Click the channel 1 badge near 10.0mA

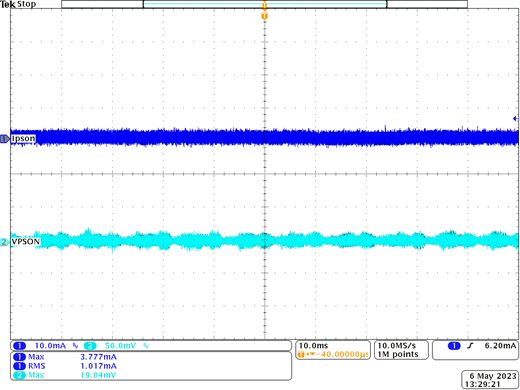click(x=20, y=346)
